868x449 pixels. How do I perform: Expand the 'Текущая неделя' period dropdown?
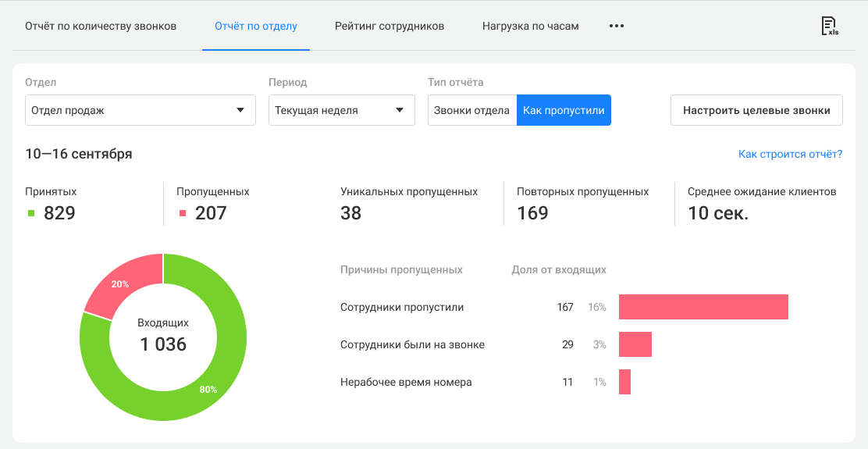click(341, 110)
